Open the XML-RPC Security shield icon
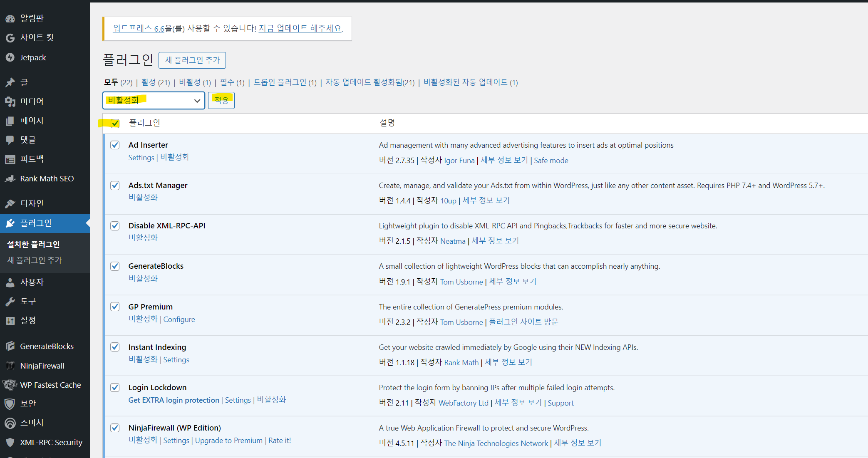 pos(10,442)
